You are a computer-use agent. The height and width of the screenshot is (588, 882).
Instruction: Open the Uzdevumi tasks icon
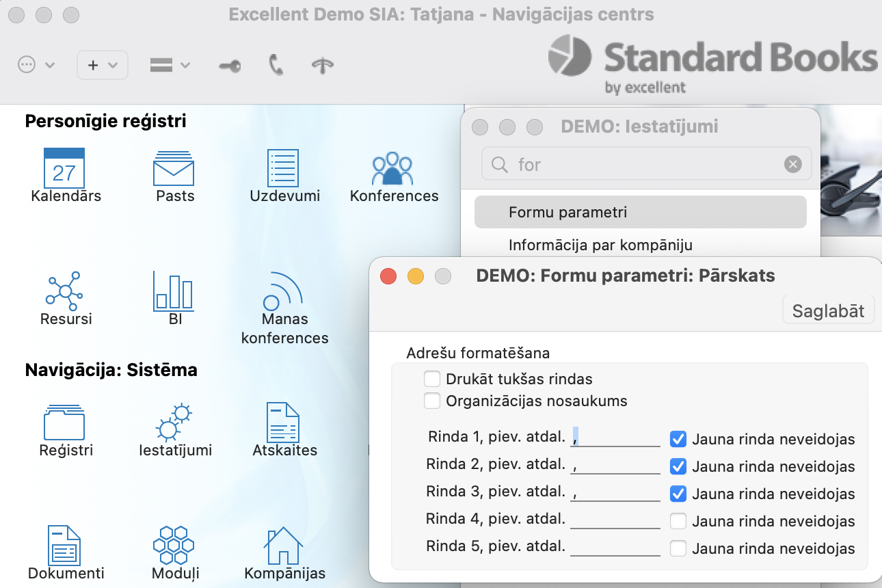click(284, 168)
